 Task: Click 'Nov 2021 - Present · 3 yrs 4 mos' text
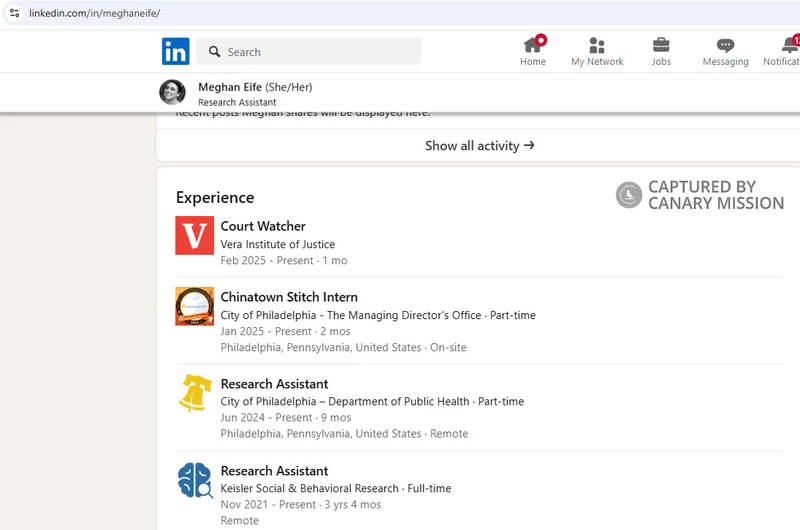click(x=301, y=504)
